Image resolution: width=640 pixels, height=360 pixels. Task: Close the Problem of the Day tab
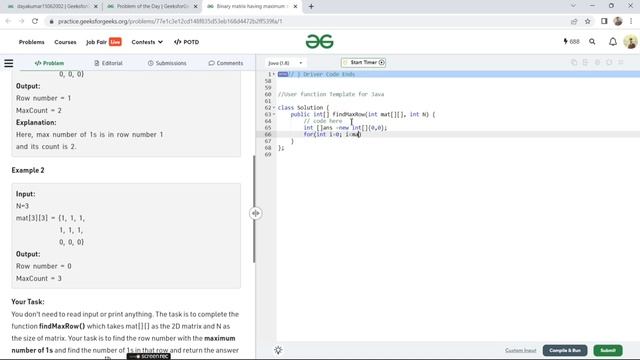195,7
